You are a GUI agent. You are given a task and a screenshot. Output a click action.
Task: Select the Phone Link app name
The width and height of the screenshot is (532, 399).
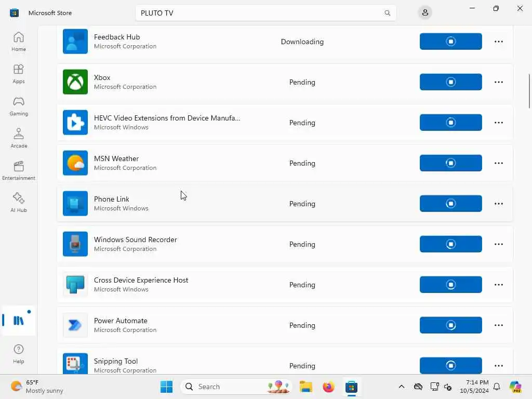(x=112, y=199)
